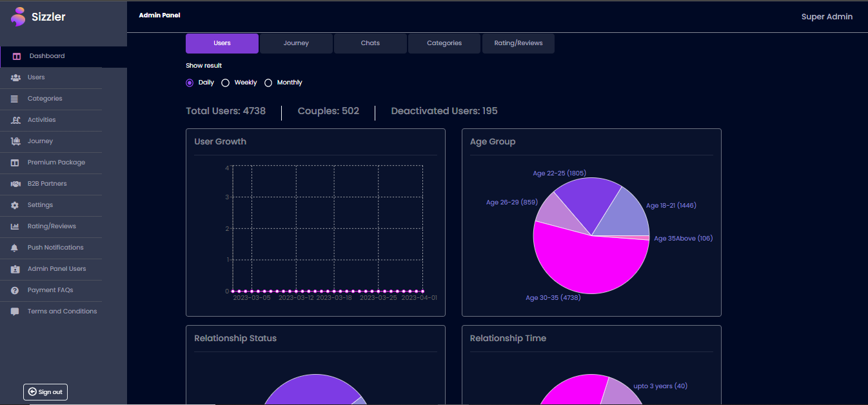
Task: Select the Categories tab
Action: coord(444,43)
